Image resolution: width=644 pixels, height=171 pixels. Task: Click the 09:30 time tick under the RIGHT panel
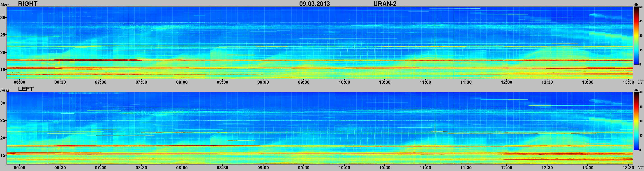point(304,82)
